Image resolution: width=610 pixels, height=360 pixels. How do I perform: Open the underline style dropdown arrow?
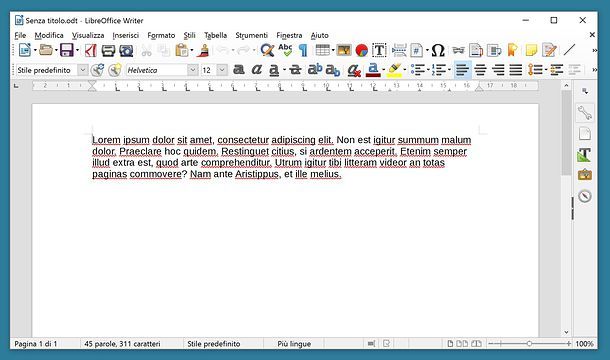coord(284,70)
